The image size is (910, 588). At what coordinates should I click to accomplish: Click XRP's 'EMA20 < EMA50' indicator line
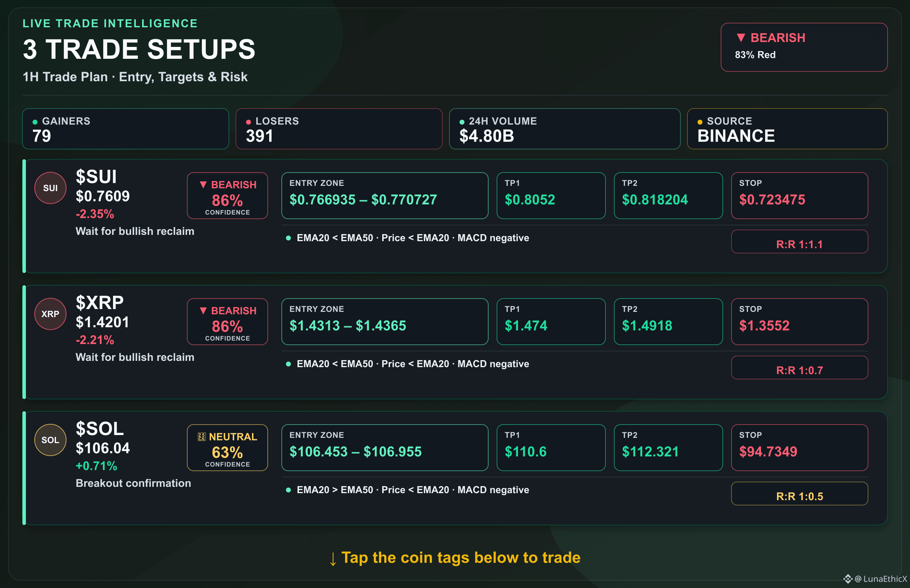(413, 364)
